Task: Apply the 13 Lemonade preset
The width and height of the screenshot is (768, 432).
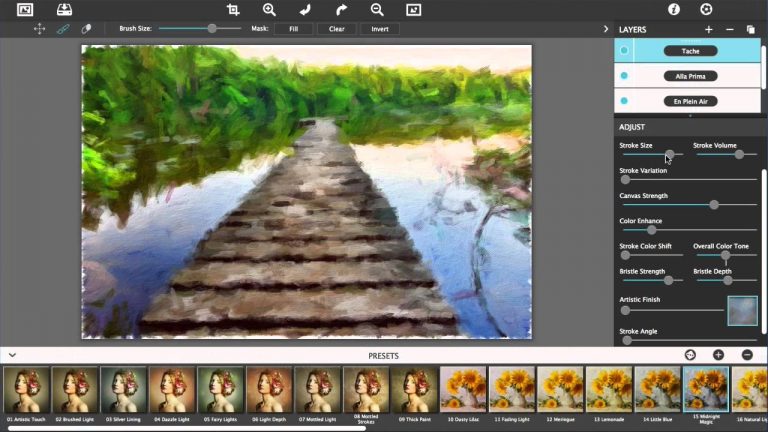Action: 609,390
